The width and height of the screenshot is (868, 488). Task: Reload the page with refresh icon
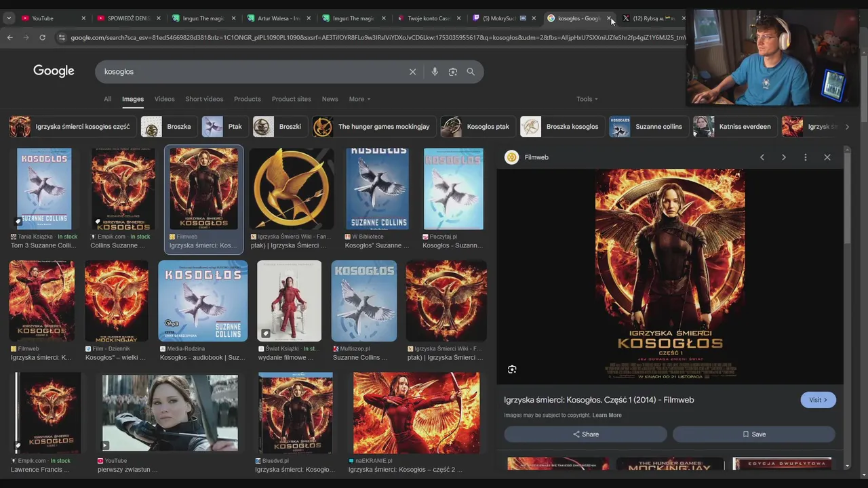point(42,37)
